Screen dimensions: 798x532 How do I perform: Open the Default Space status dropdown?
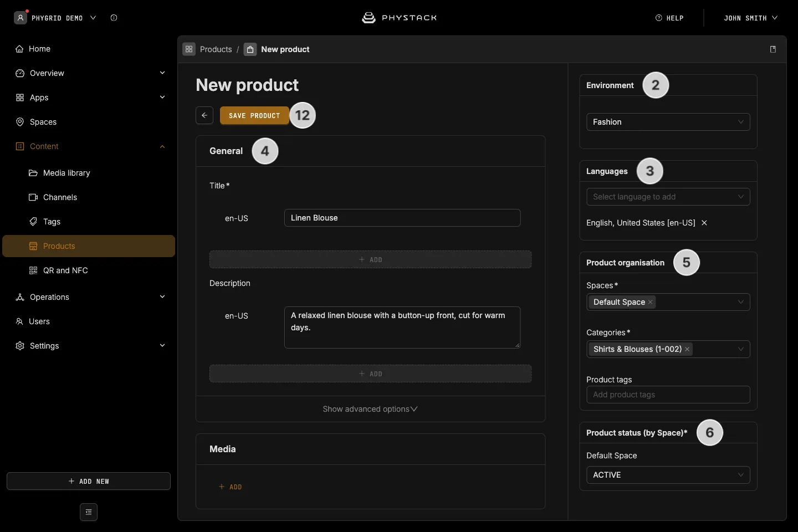point(668,475)
